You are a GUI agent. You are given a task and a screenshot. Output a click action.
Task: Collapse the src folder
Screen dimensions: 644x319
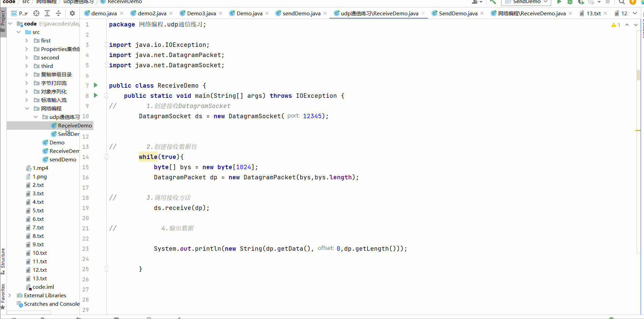pos(19,32)
